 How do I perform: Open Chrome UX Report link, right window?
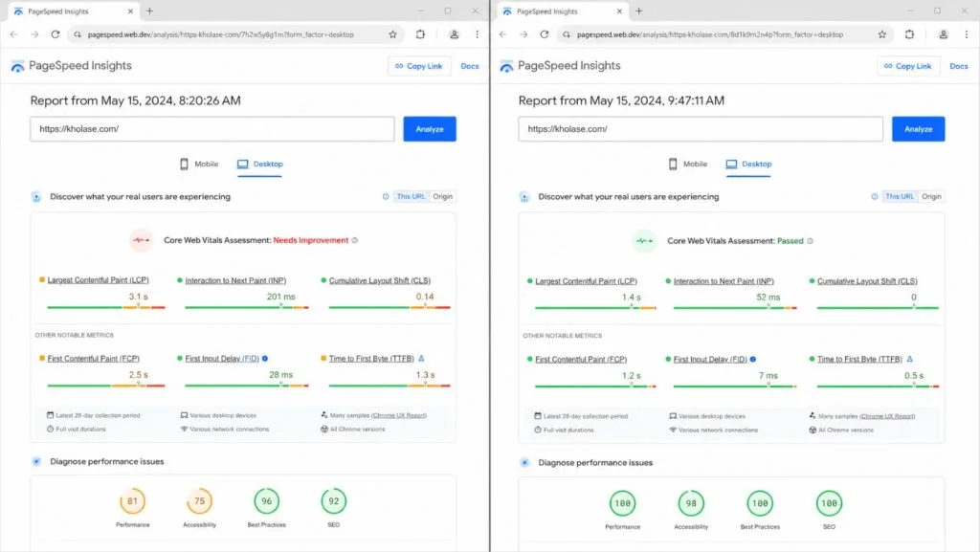(x=887, y=416)
